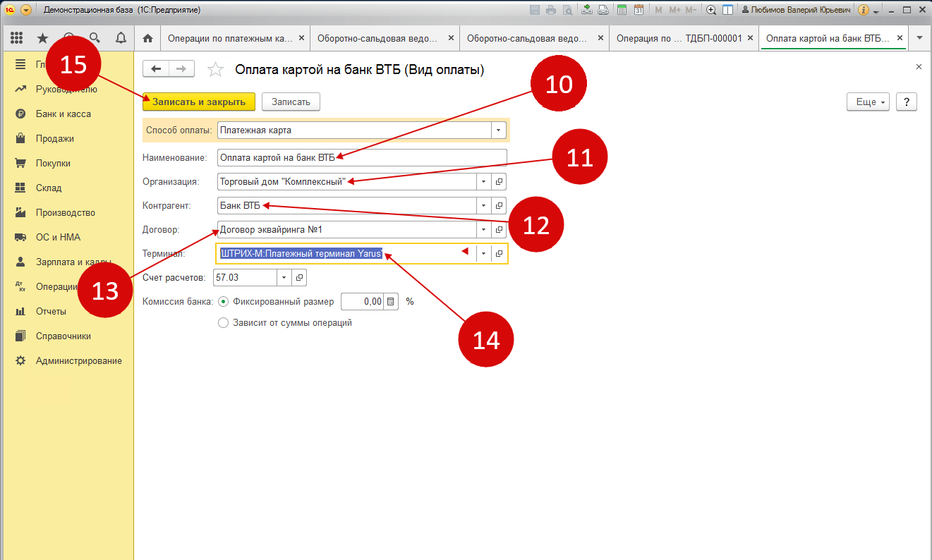Screen dimensions: 932x560
Task: Click the Наименование input field
Action: click(x=362, y=157)
